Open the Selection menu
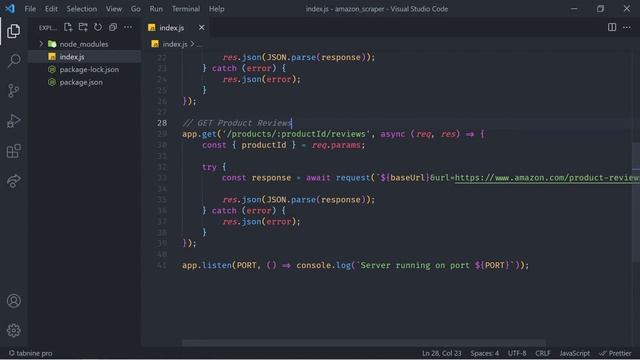 82,9
